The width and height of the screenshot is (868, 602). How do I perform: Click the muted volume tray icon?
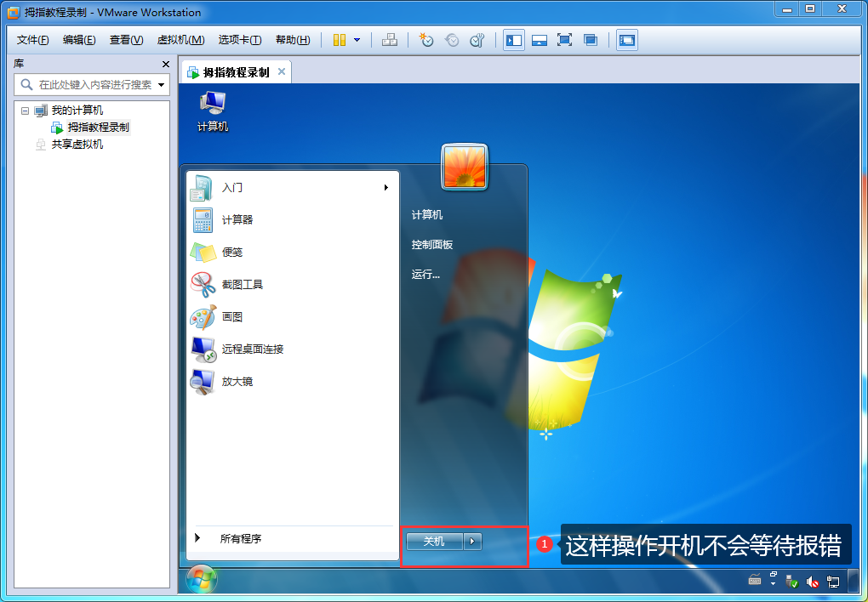click(813, 582)
